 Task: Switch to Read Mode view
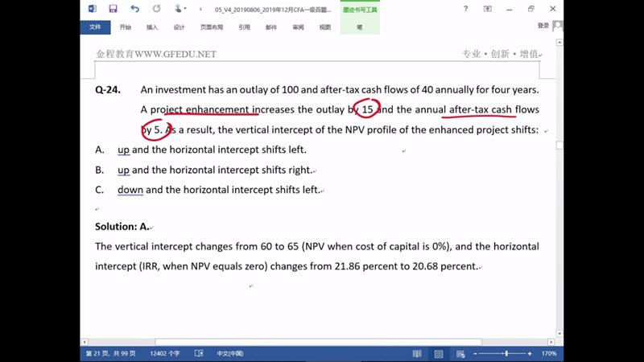tap(417, 353)
